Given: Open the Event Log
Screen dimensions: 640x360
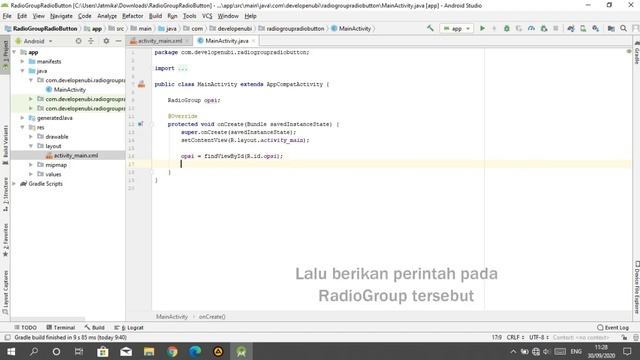Looking at the screenshot, I should [613, 327].
